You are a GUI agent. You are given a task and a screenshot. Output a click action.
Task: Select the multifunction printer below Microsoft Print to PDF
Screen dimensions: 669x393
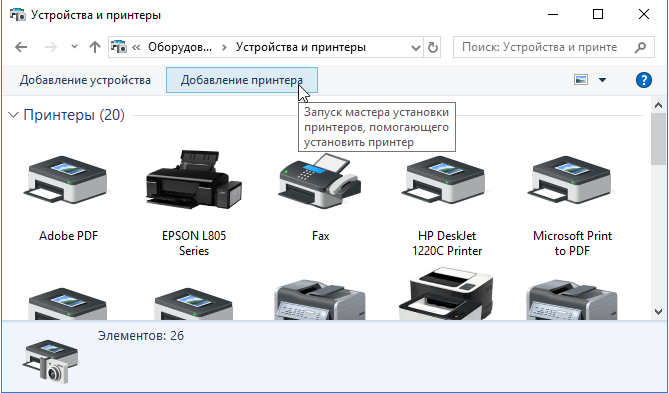(x=571, y=300)
